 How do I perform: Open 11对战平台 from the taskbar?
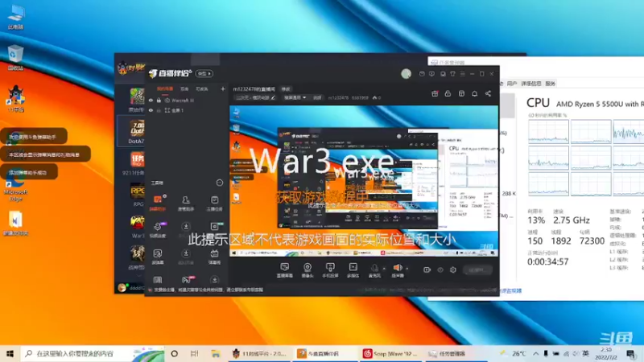[x=259, y=353]
